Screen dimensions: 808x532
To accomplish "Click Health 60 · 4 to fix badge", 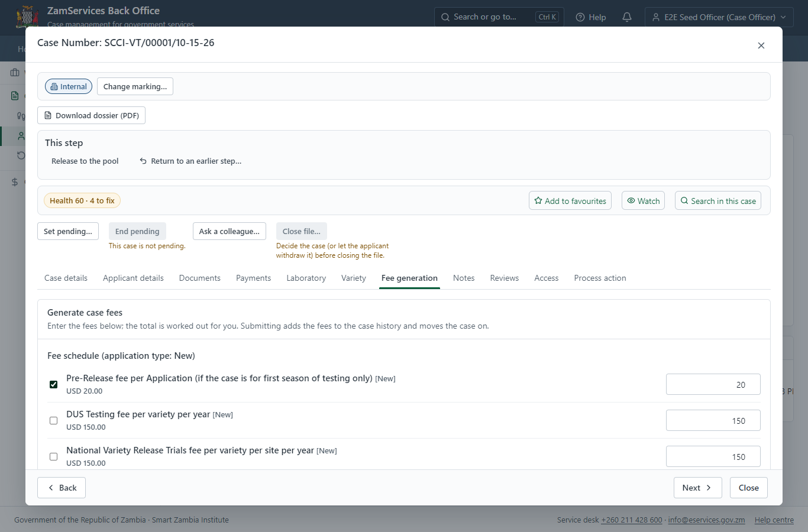I will pyautogui.click(x=82, y=200).
